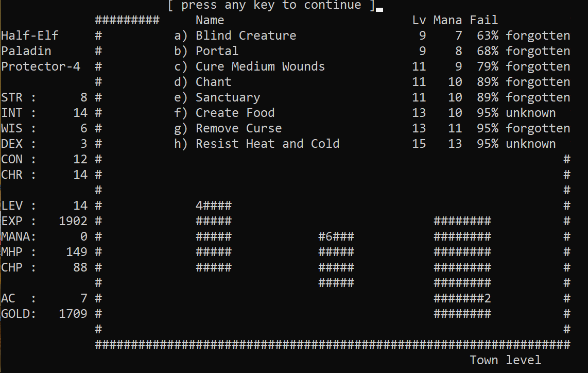Select spell b) Portal

(372, 51)
